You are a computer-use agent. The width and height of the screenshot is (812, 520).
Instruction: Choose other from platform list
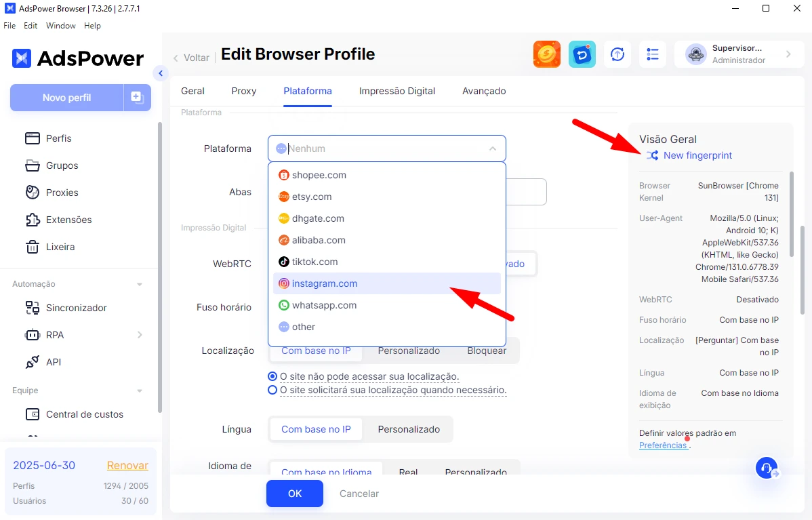387,327
